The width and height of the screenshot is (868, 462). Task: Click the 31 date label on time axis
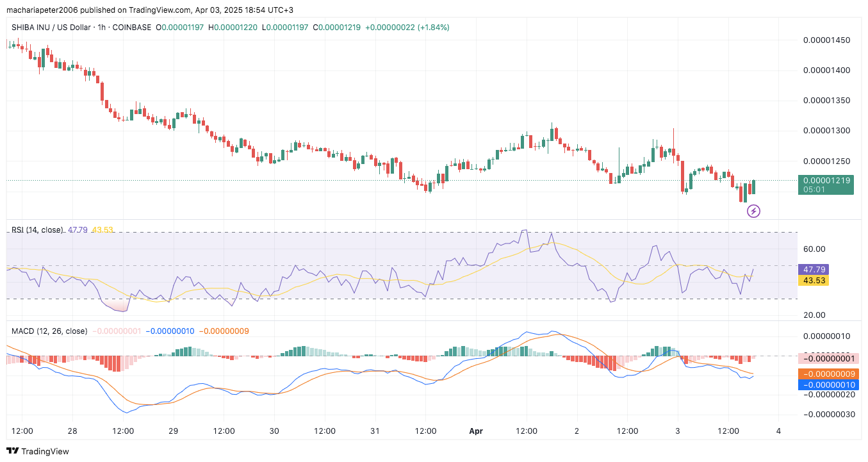[375, 431]
